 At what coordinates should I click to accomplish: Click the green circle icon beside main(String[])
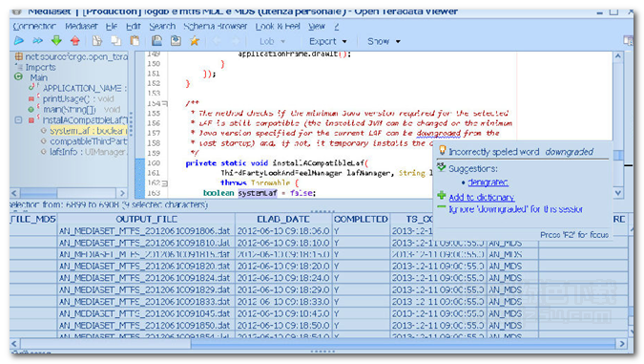click(x=31, y=110)
